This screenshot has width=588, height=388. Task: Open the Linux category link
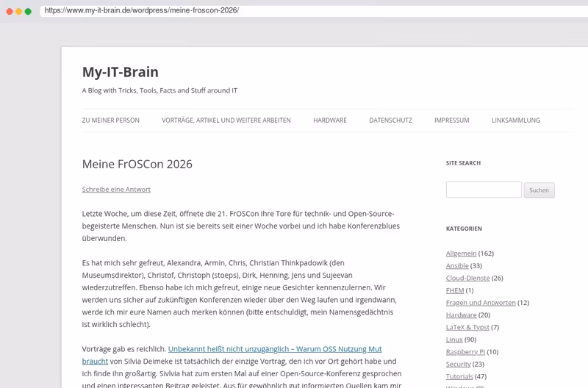point(454,339)
